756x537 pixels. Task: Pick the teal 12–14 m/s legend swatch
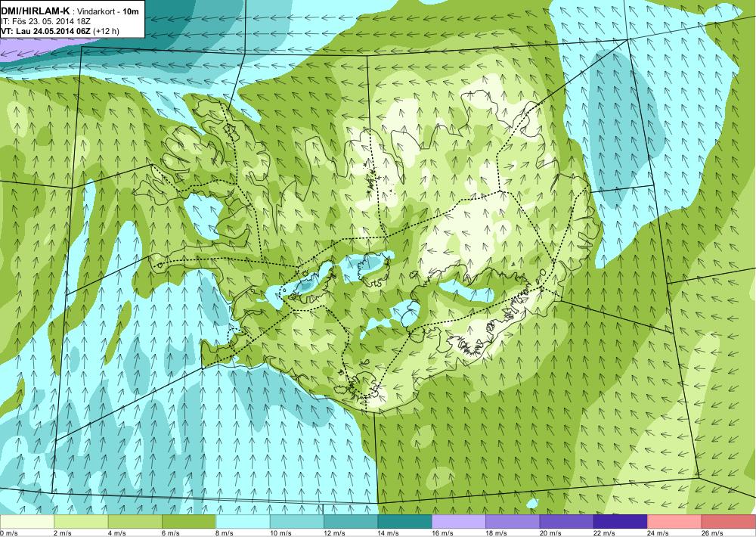tap(351, 522)
